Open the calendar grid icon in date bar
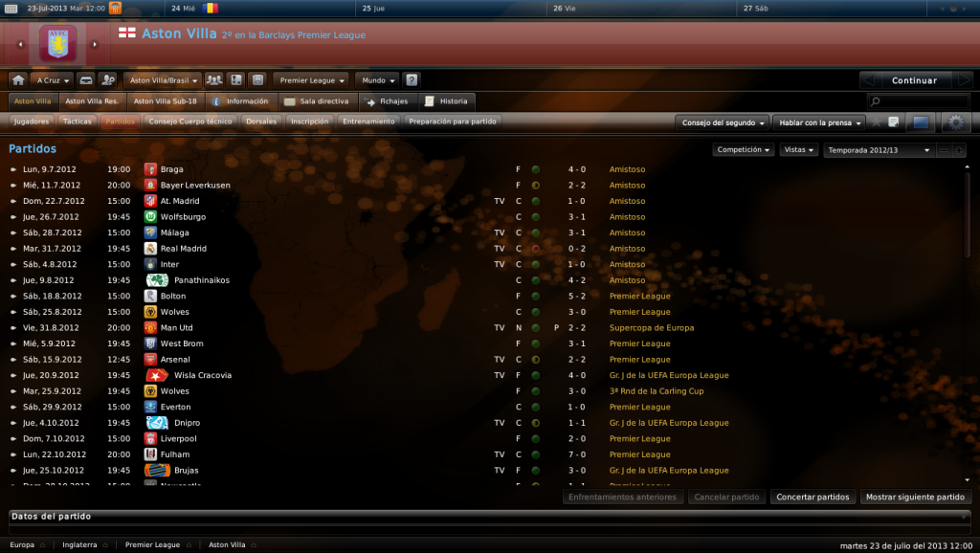Image resolution: width=980 pixels, height=553 pixels. coord(11,8)
